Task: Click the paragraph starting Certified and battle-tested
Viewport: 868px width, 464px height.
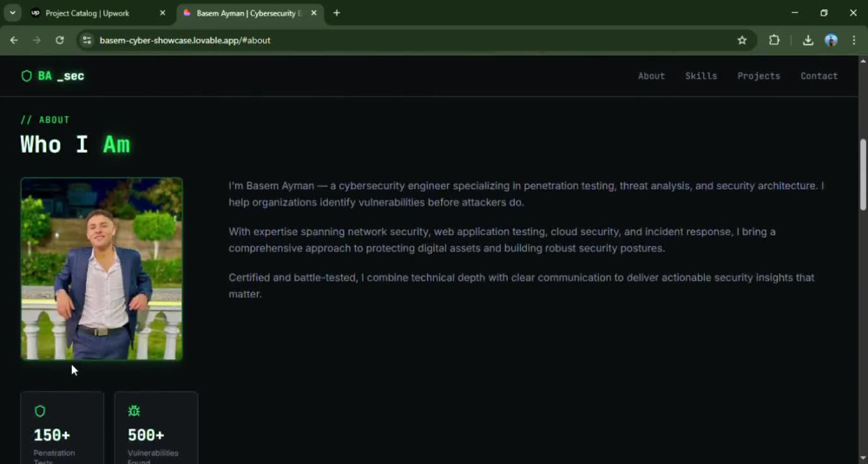Action: (522, 286)
